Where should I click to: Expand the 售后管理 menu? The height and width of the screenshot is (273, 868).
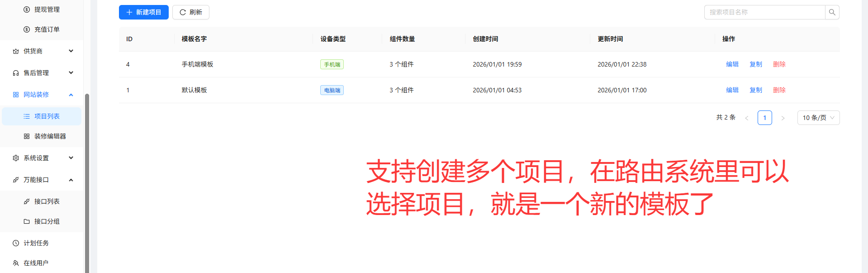(43, 73)
